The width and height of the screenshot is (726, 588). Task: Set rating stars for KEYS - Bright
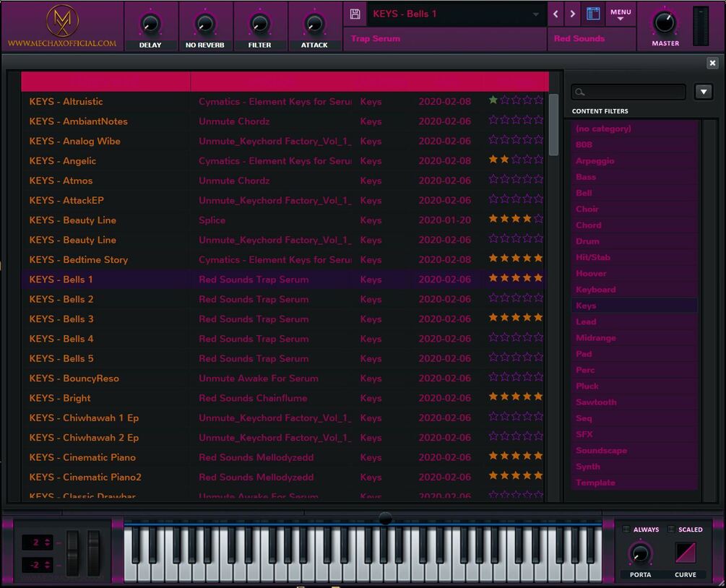coord(516,397)
